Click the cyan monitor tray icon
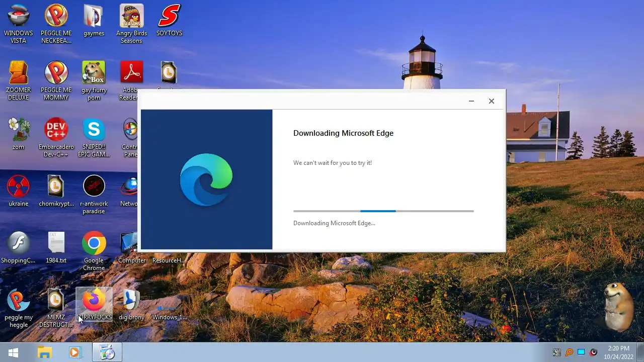The width and height of the screenshot is (644, 362). click(x=581, y=352)
